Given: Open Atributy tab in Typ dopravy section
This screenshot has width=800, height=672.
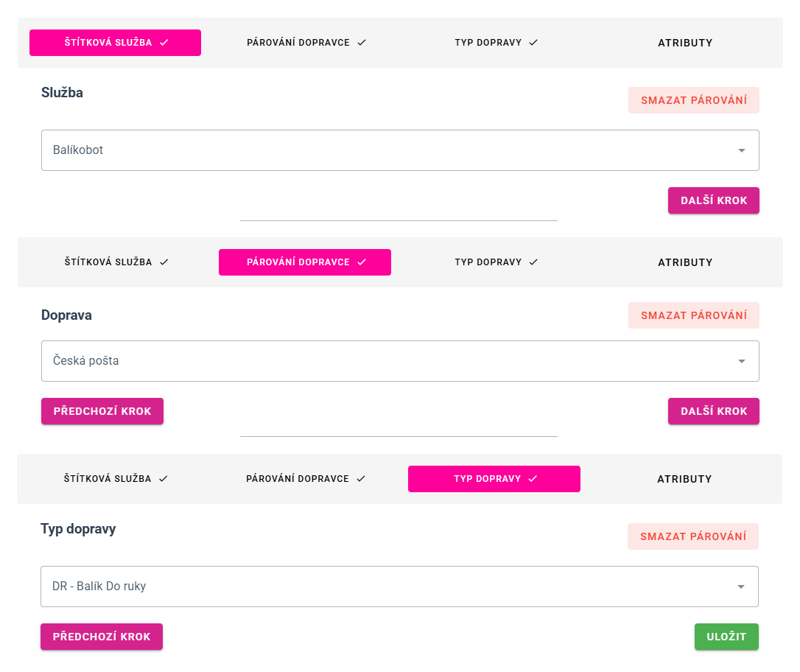Looking at the screenshot, I should tap(684, 479).
